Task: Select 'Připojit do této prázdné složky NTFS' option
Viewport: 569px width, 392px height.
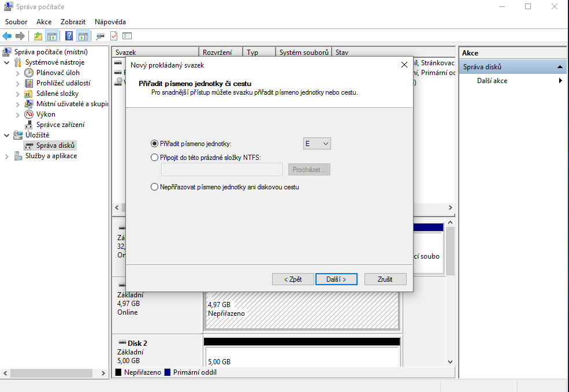Action: pyautogui.click(x=154, y=157)
